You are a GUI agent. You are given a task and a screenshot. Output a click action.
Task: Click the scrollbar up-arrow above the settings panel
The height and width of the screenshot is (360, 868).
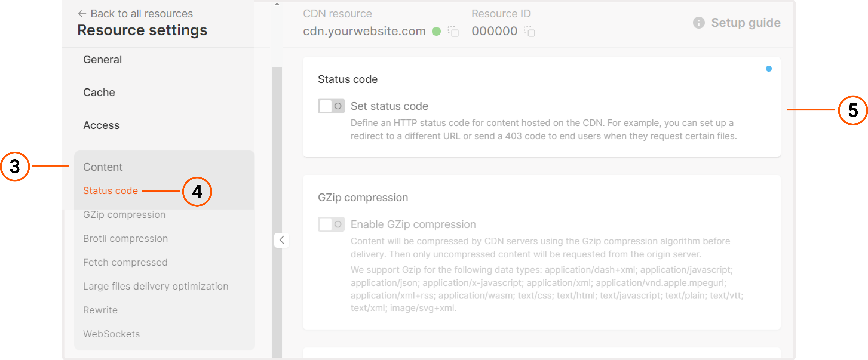(277, 4)
